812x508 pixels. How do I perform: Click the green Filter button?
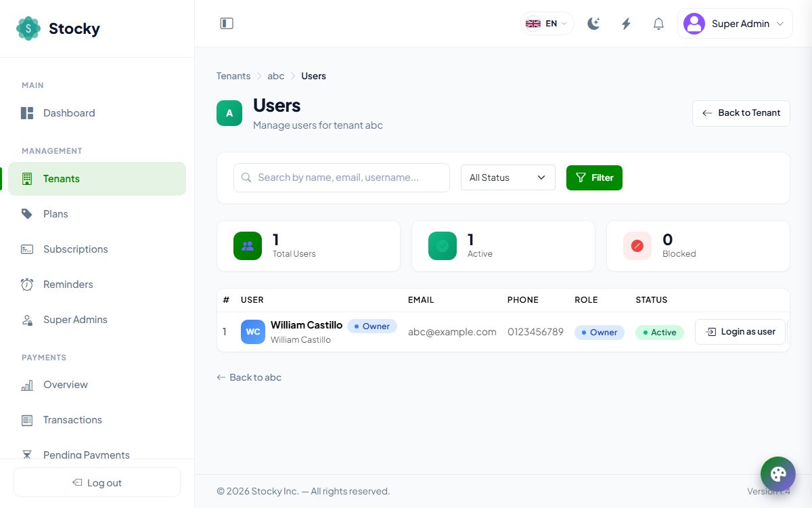coord(594,177)
